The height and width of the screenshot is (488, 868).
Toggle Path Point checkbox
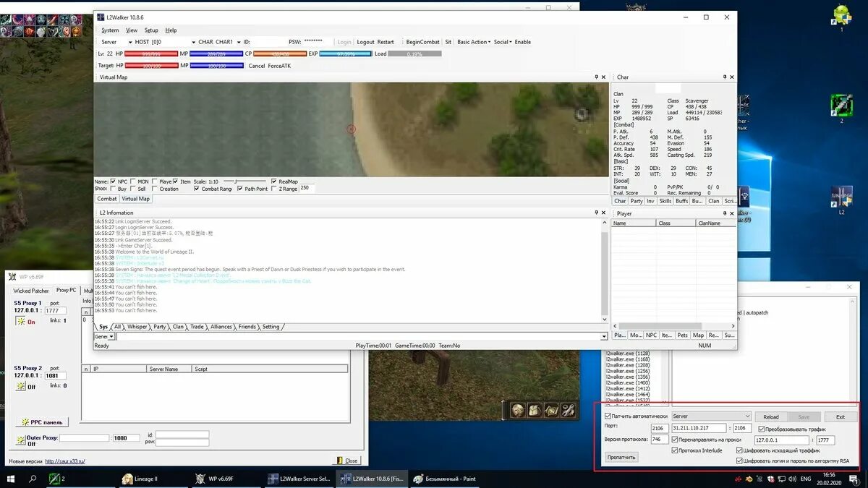pos(239,189)
